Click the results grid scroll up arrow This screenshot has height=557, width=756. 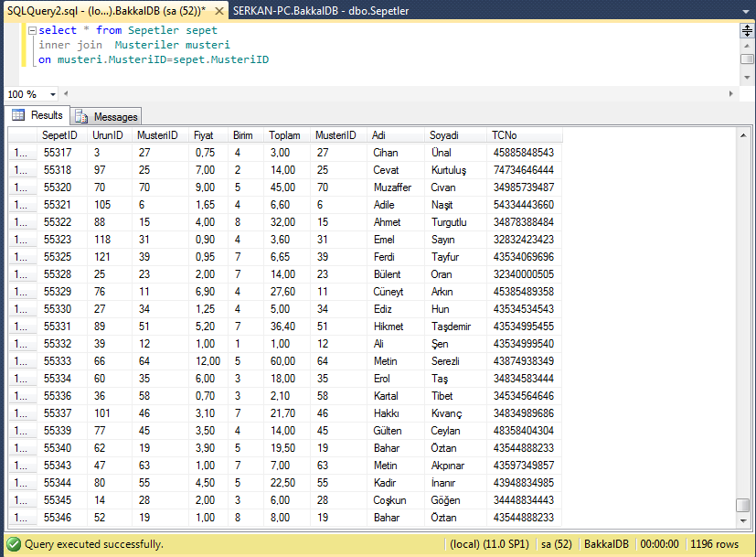743,135
